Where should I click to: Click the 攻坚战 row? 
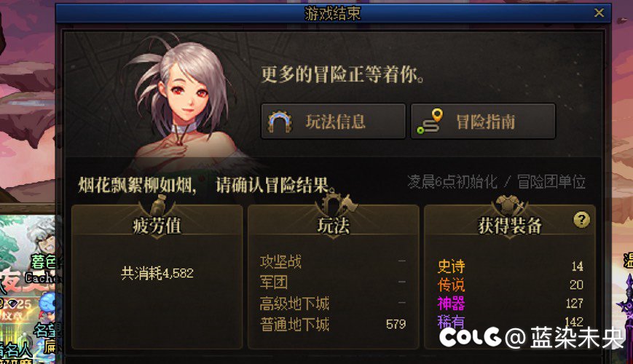[333, 261]
